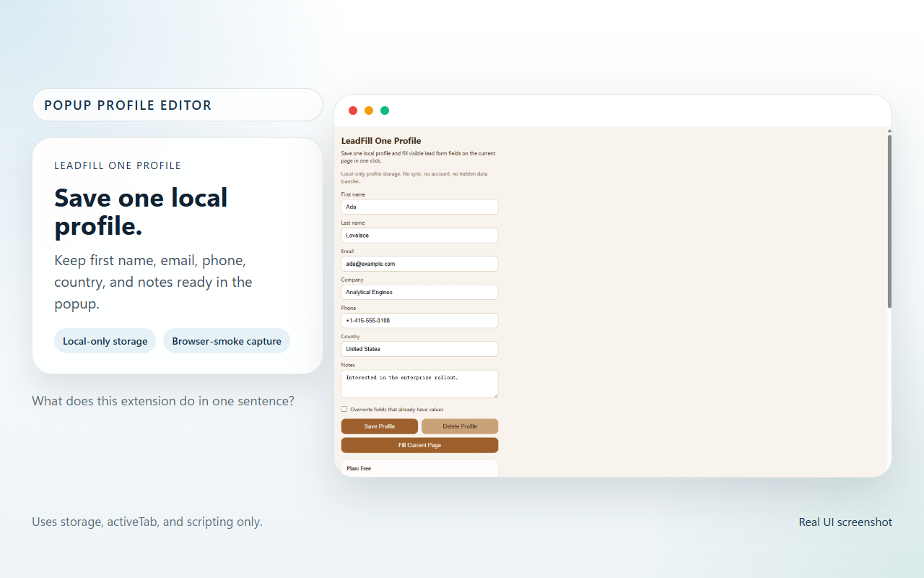The width and height of the screenshot is (924, 578).
Task: Click the Delete Profile button
Action: (460, 426)
